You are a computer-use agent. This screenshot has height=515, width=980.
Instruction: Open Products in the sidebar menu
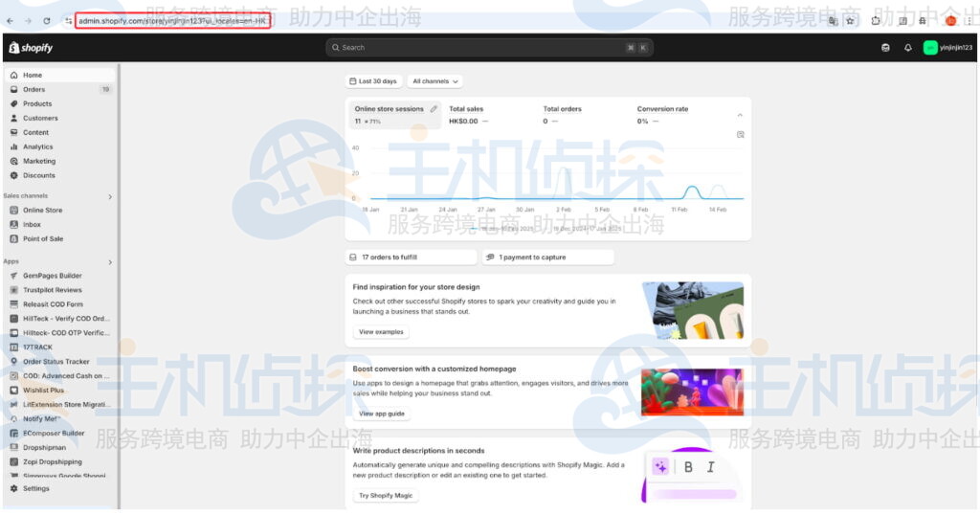point(37,103)
